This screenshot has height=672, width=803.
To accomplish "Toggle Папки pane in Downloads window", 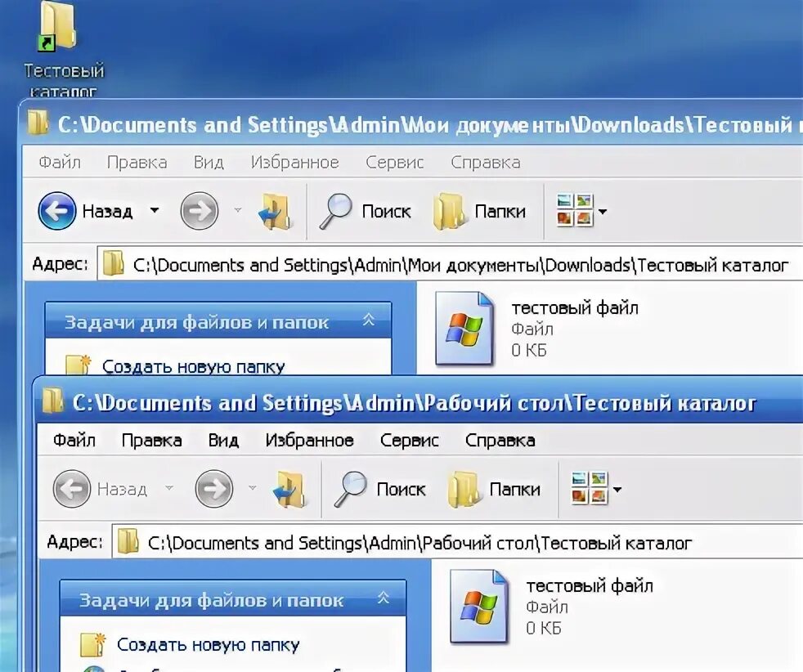I will click(479, 212).
